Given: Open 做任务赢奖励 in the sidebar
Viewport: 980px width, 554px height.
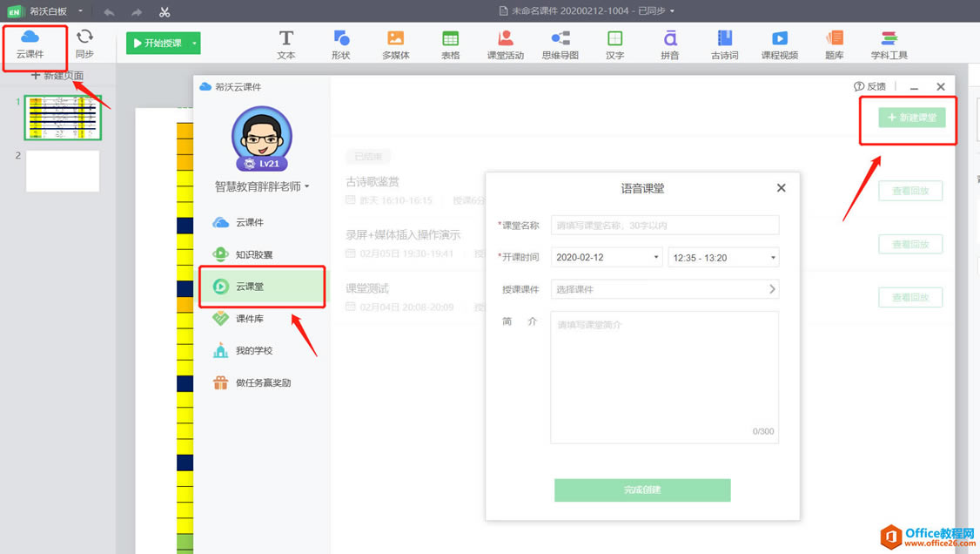Looking at the screenshot, I should [x=262, y=382].
